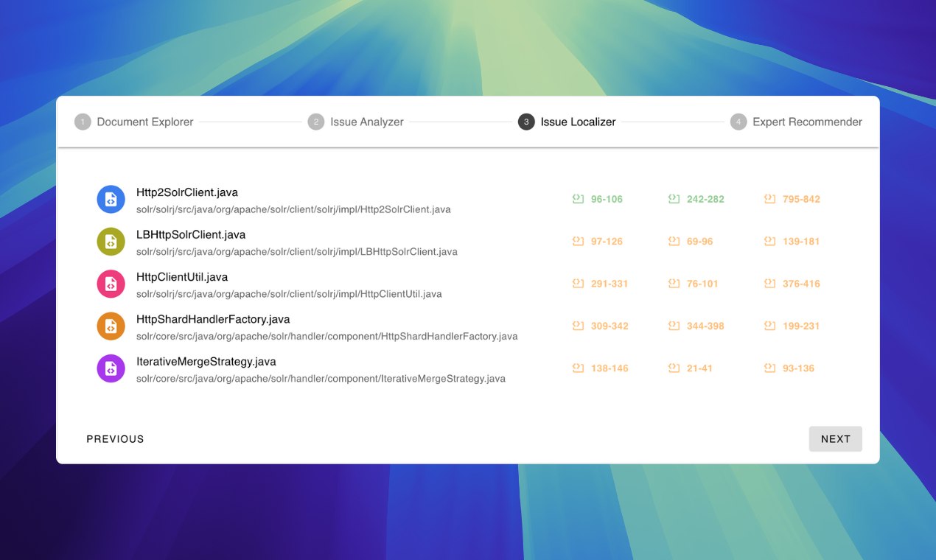This screenshot has height=560, width=936.
Task: Click the pink HttpClientUtil.java file icon
Action: click(111, 284)
